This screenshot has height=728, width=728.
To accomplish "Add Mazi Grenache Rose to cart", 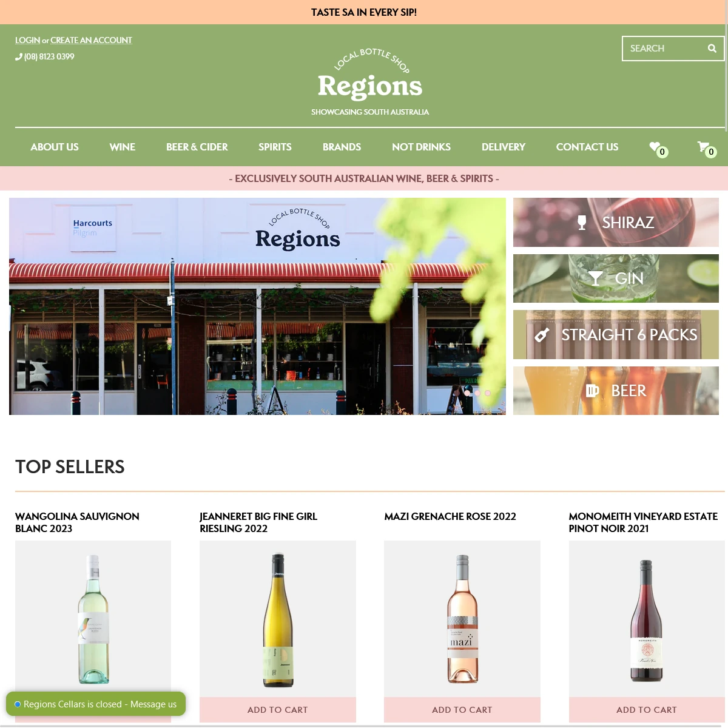I will (462, 710).
